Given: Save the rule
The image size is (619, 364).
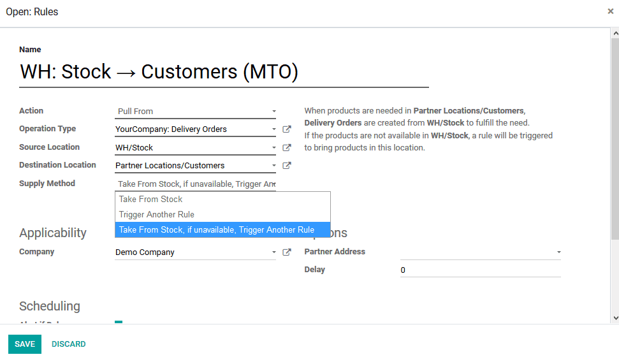Looking at the screenshot, I should pyautogui.click(x=25, y=344).
